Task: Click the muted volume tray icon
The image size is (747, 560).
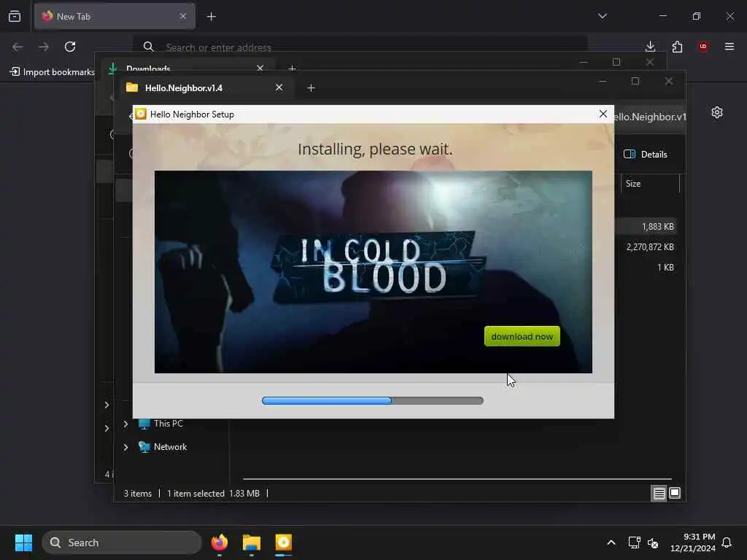Action: pos(653,542)
